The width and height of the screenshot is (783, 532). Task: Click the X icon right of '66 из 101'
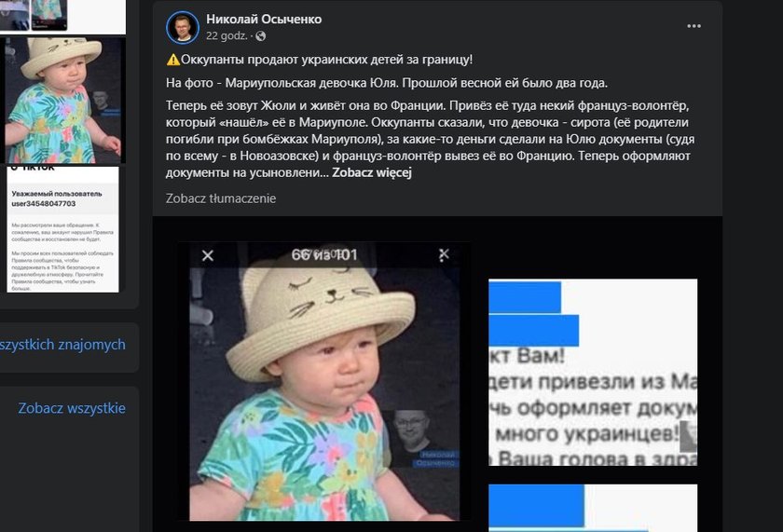443,255
